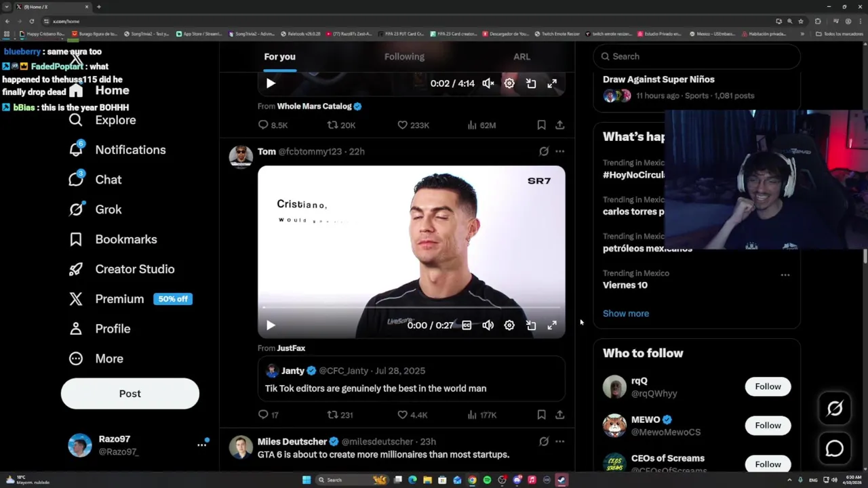Open Miles Deutscher profile name
This screenshot has height=488, width=868.
[x=292, y=441]
